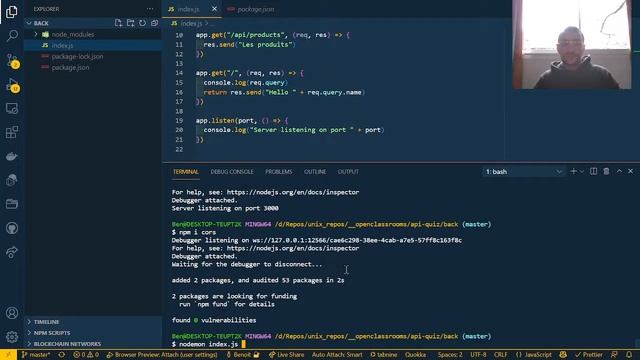Open the Docker view

11,156
